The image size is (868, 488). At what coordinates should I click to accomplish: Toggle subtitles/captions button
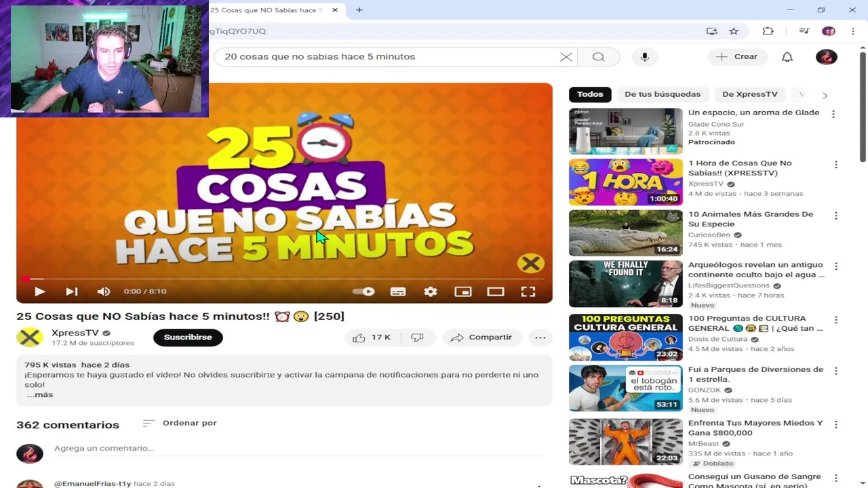[398, 291]
